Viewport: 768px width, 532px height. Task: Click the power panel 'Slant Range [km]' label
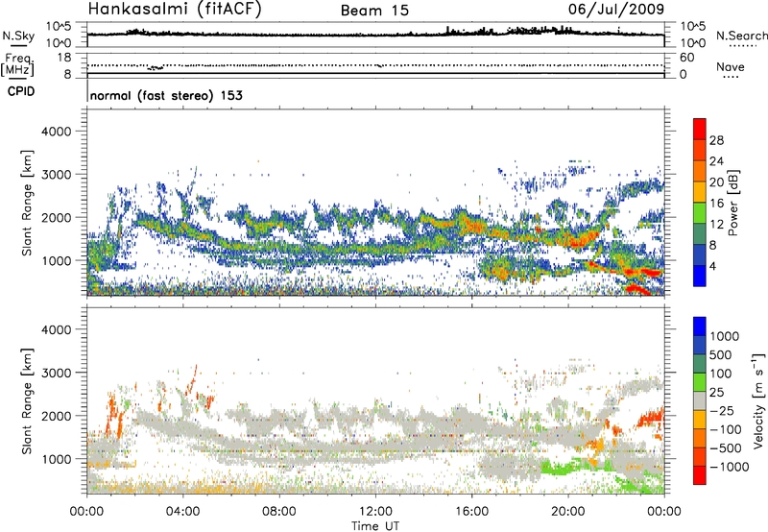27,203
